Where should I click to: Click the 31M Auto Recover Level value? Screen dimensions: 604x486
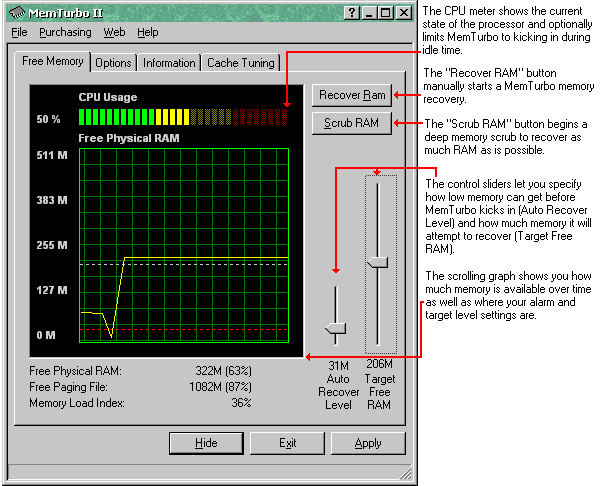[338, 365]
